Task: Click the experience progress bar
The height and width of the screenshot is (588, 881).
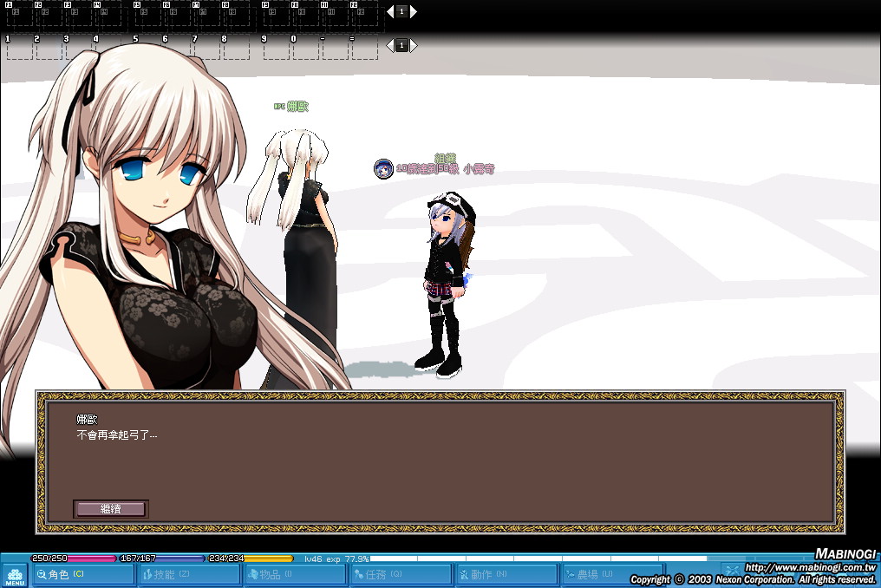Action: click(x=538, y=559)
